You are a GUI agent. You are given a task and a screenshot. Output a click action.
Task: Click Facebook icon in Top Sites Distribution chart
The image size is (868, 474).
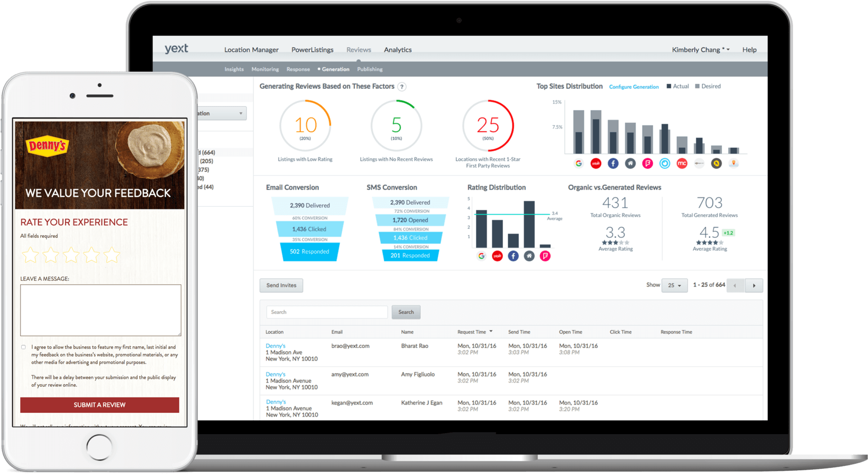tap(613, 163)
